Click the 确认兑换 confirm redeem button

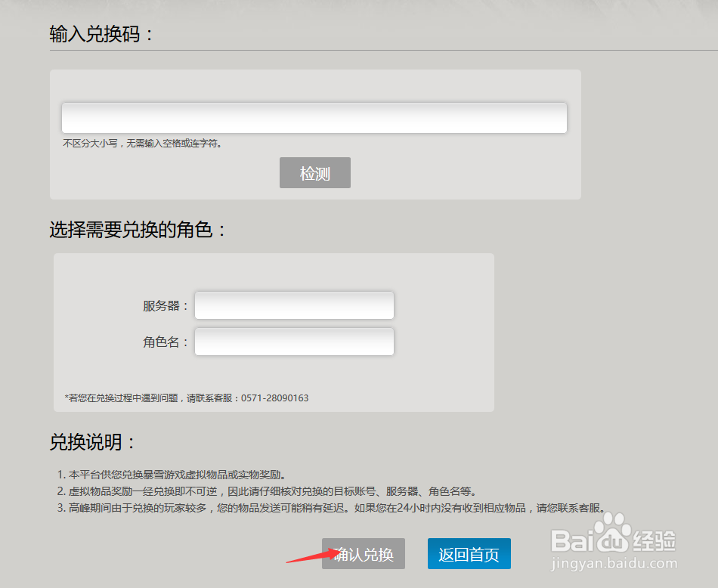(363, 554)
